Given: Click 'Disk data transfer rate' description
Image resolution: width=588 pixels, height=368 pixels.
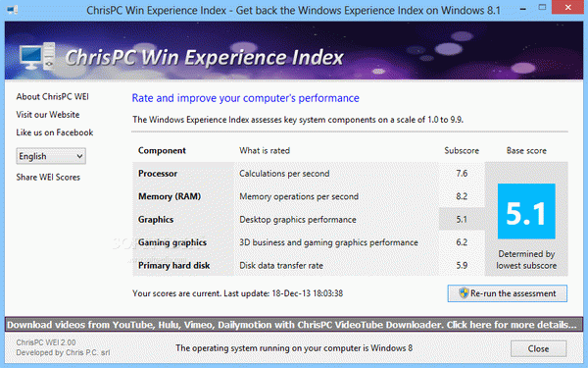Looking at the screenshot, I should 281,266.
